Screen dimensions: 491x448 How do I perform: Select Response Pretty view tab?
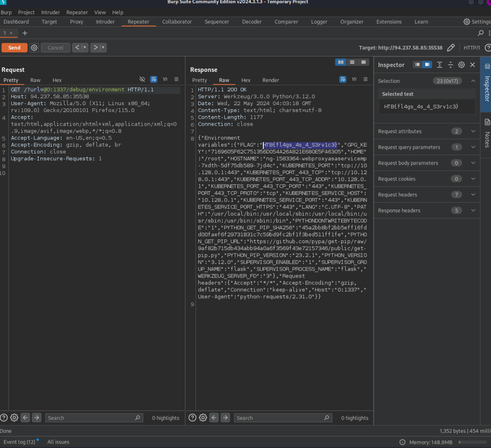point(200,80)
